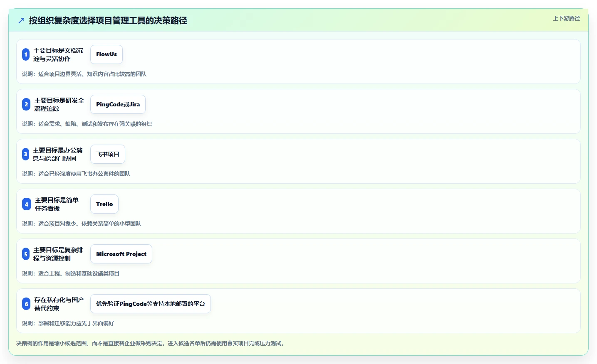Click the condition 主要目标是办公消息与跨部门协同
Image resolution: width=597 pixels, height=364 pixels.
[x=58, y=154]
